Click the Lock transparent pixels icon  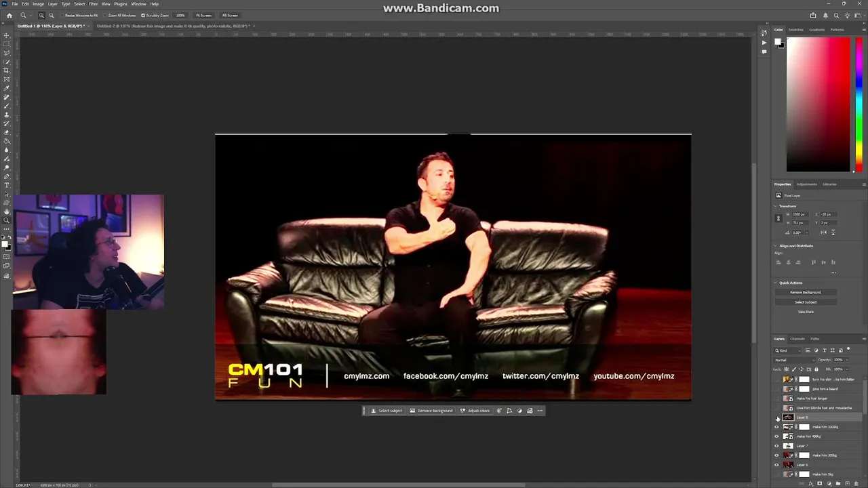[x=788, y=369]
